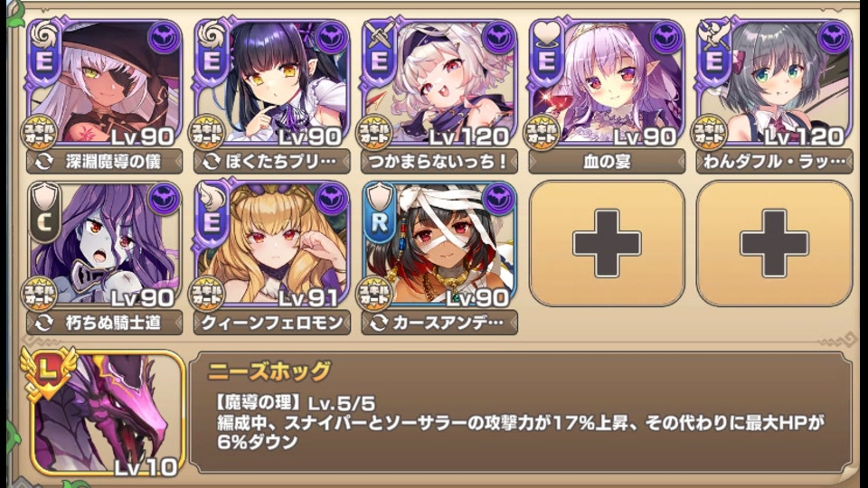Select the ニーズホッグ dragon leader portrait

(105, 412)
